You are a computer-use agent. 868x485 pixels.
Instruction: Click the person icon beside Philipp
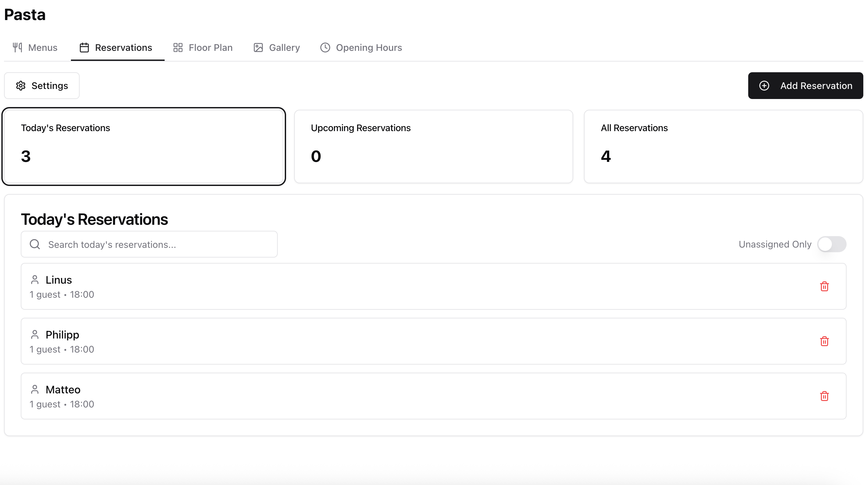(x=35, y=334)
